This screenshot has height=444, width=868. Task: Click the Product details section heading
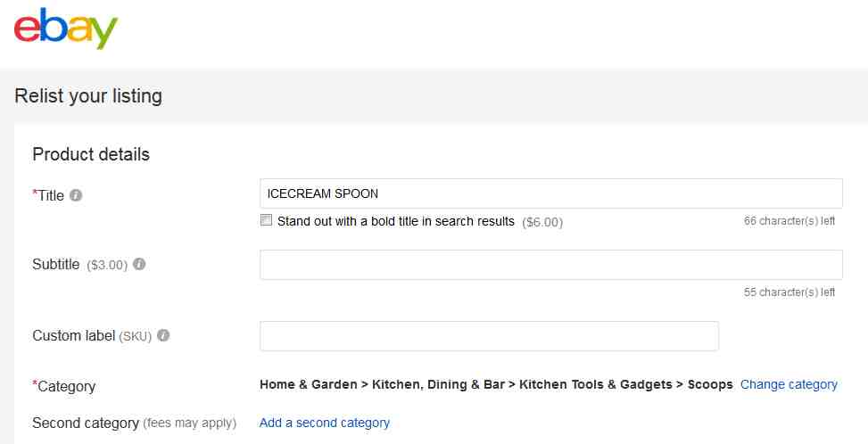[91, 154]
